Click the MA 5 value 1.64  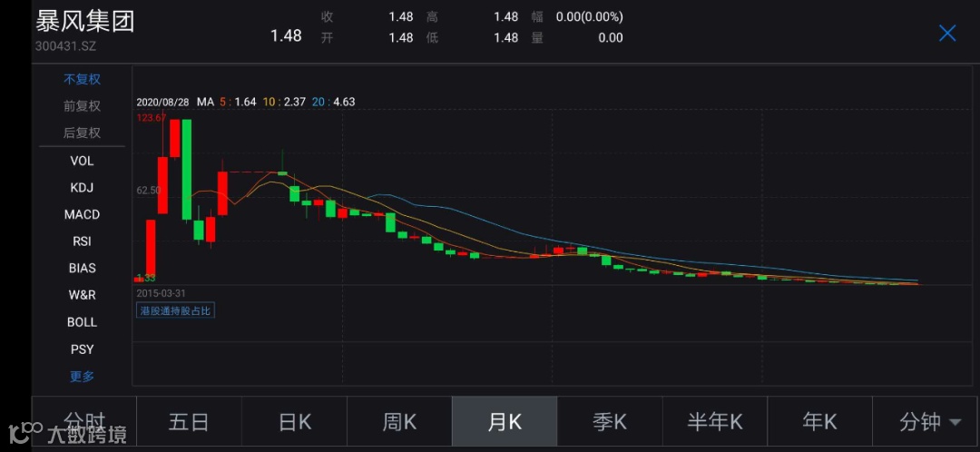click(245, 102)
